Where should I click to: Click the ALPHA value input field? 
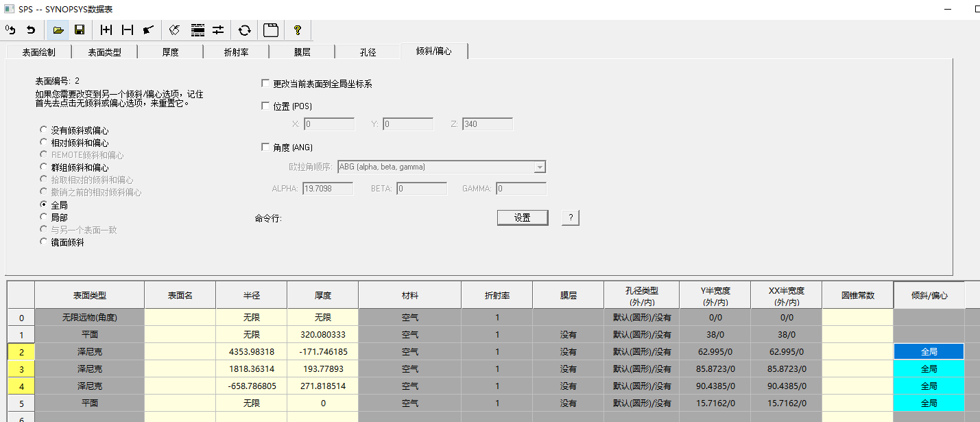326,189
